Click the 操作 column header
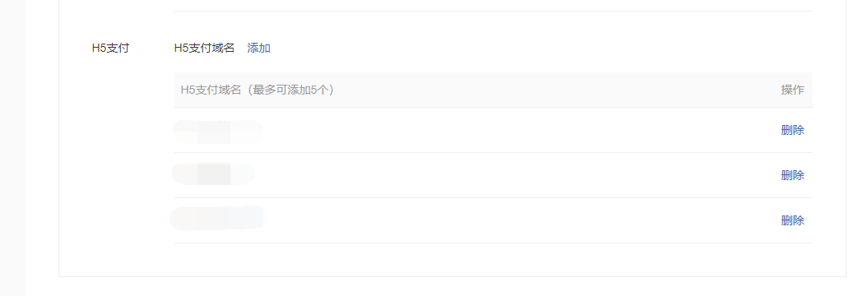Viewport: 868px width, 296px height. (792, 90)
